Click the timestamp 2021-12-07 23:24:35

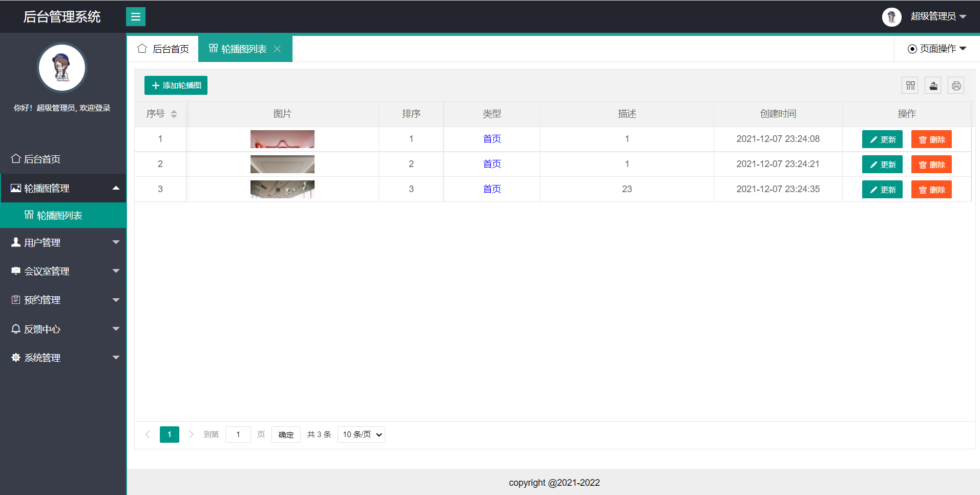point(778,189)
